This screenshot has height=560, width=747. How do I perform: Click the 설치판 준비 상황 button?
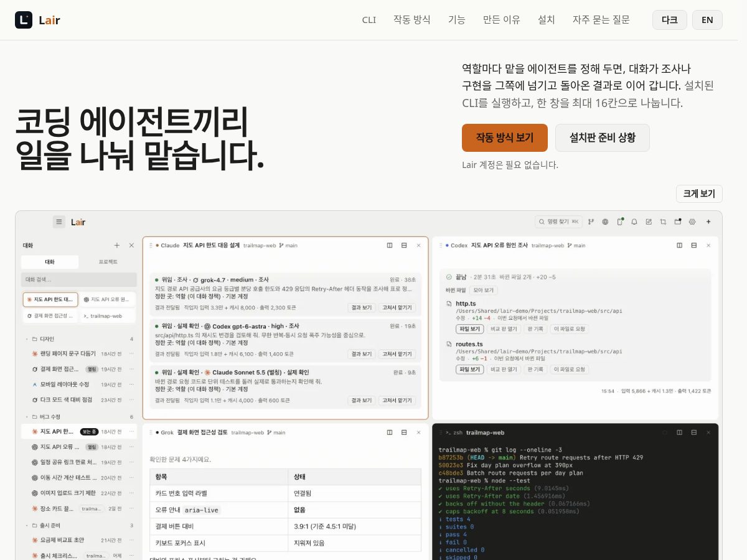(x=603, y=138)
